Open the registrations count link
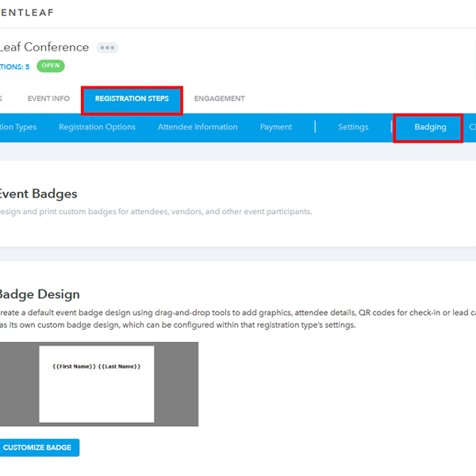The width and height of the screenshot is (476, 476). 14,67
